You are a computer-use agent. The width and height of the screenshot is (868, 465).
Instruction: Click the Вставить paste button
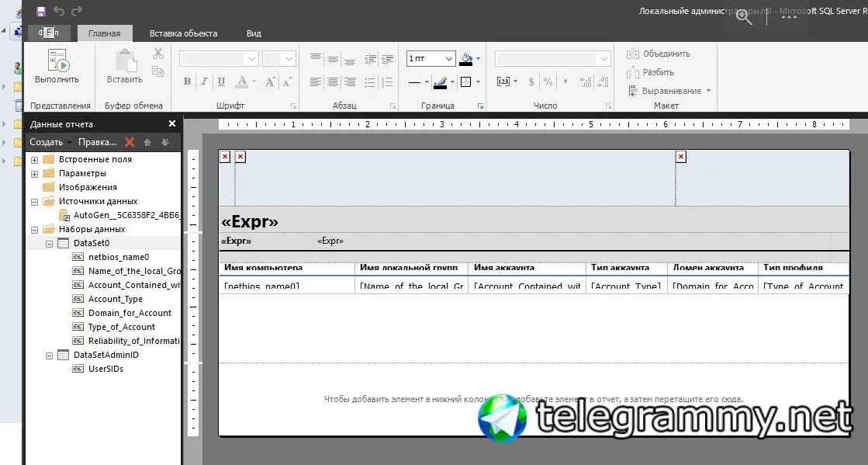[x=125, y=66]
